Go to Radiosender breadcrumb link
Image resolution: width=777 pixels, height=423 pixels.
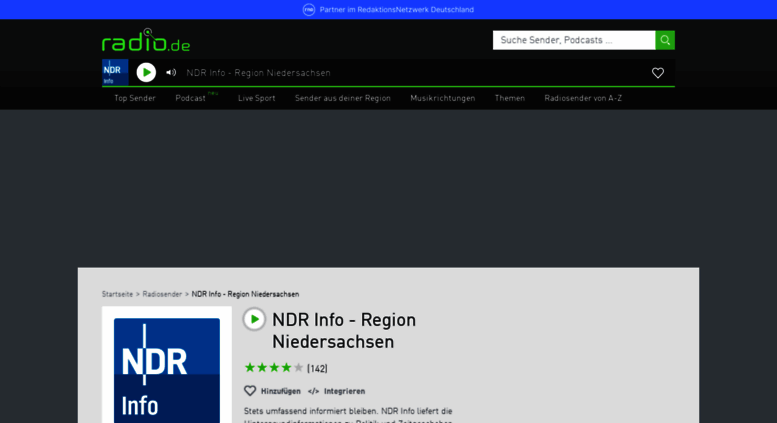162,294
